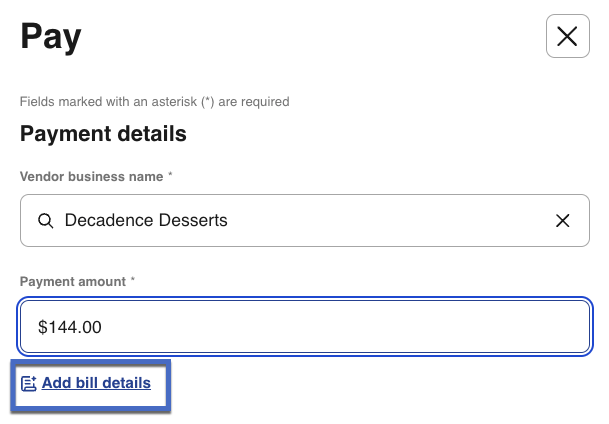
Task: Click the required fields asterisk note
Action: pos(154,101)
